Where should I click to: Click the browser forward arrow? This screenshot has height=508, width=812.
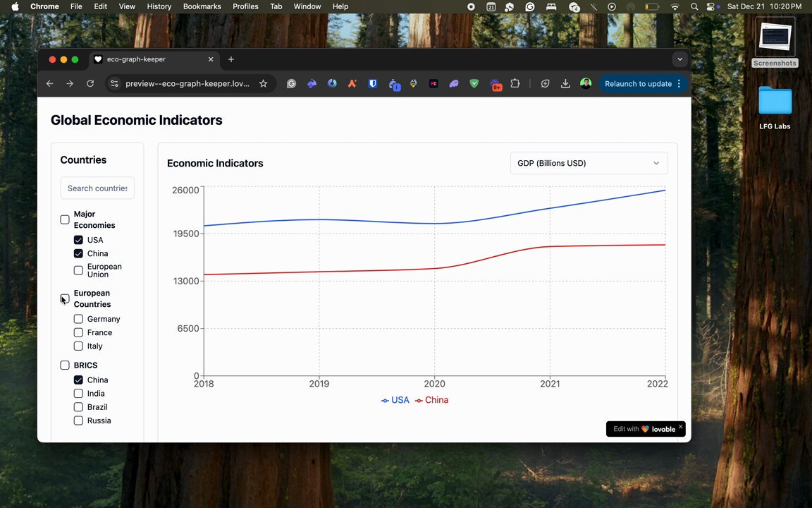pos(70,83)
